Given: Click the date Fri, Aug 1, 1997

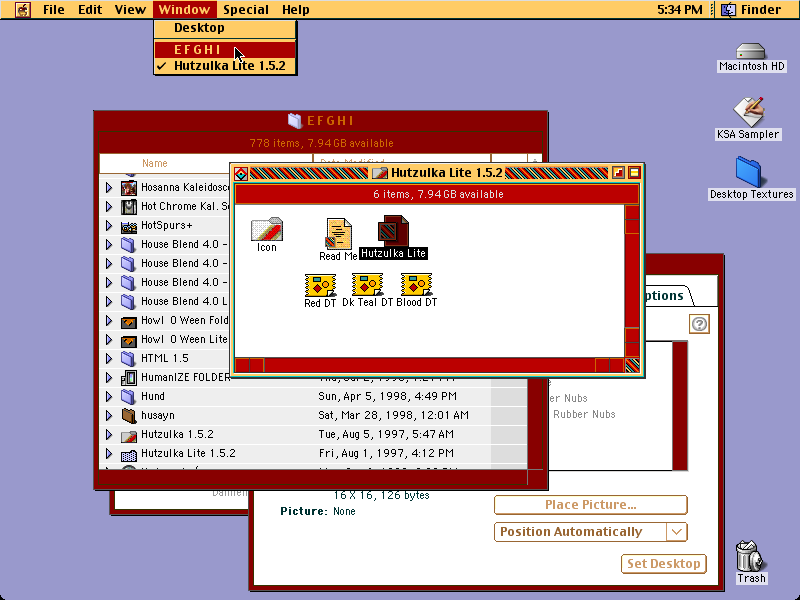Looking at the screenshot, I should coord(386,454).
